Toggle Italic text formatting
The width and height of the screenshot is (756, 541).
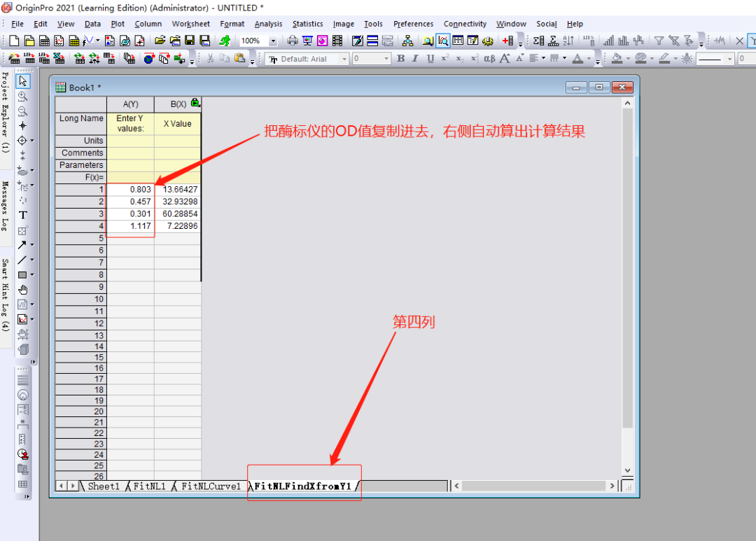point(415,59)
